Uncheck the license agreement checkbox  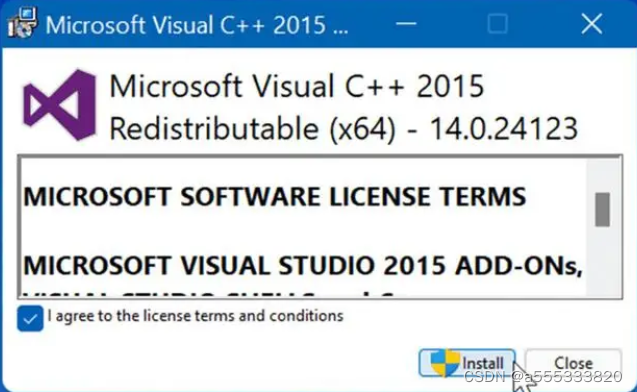(x=30, y=318)
